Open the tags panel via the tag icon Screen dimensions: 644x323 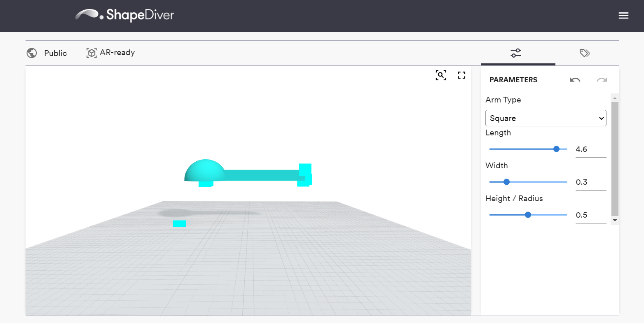(585, 53)
